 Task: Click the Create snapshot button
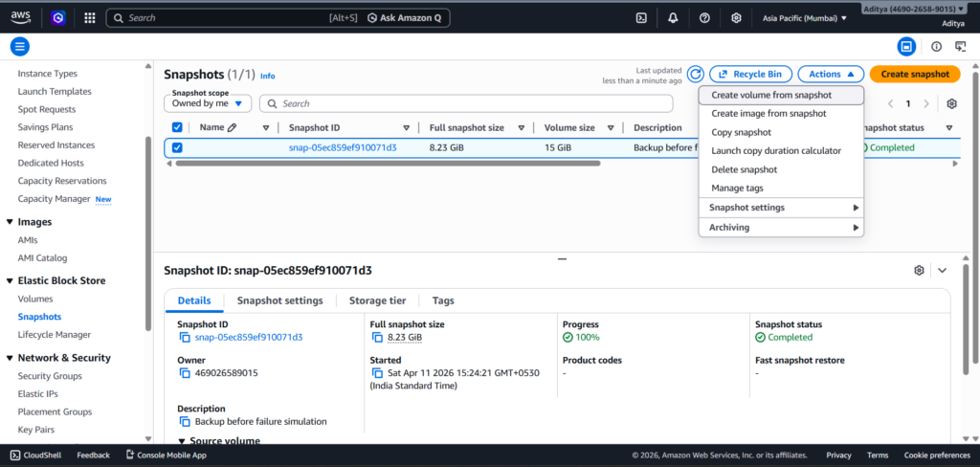pos(914,74)
